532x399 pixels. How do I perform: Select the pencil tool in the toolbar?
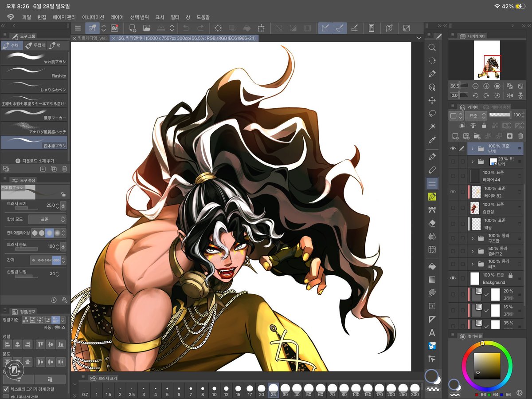(x=432, y=170)
